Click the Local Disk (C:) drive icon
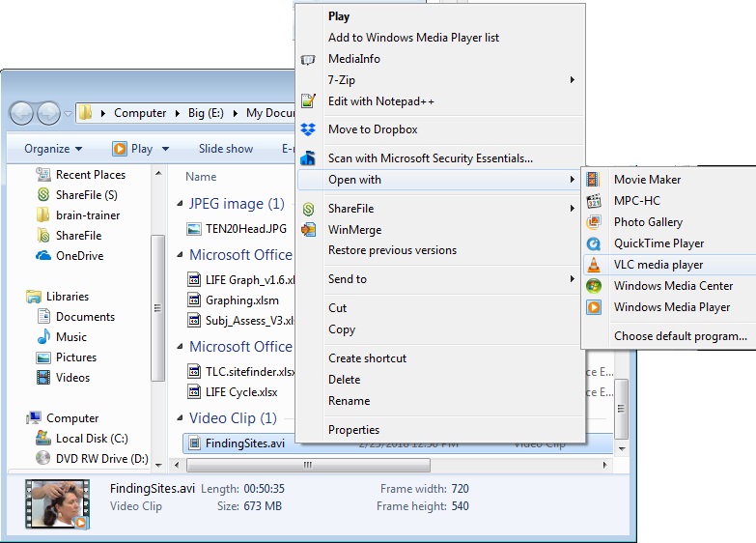Viewport: 756px width, 543px height. (43, 438)
